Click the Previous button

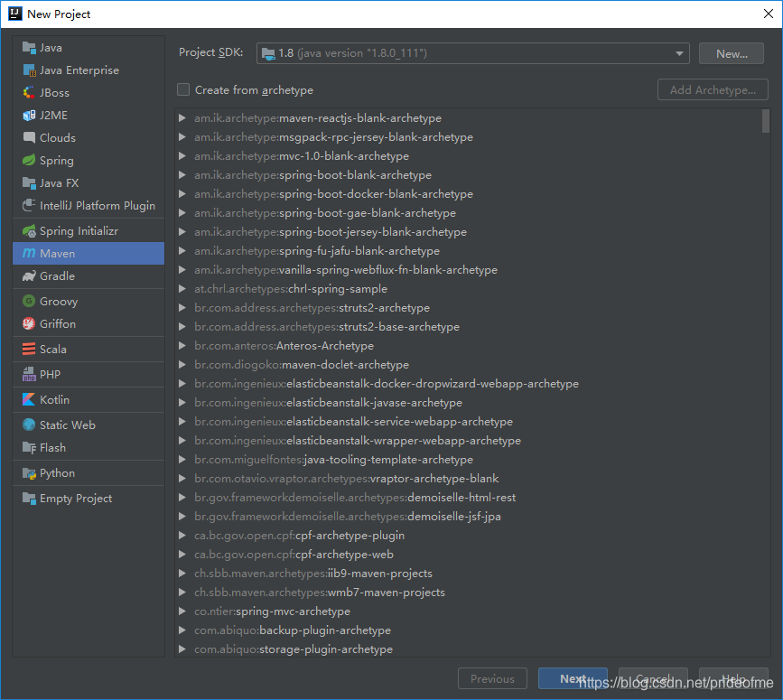[492, 678]
